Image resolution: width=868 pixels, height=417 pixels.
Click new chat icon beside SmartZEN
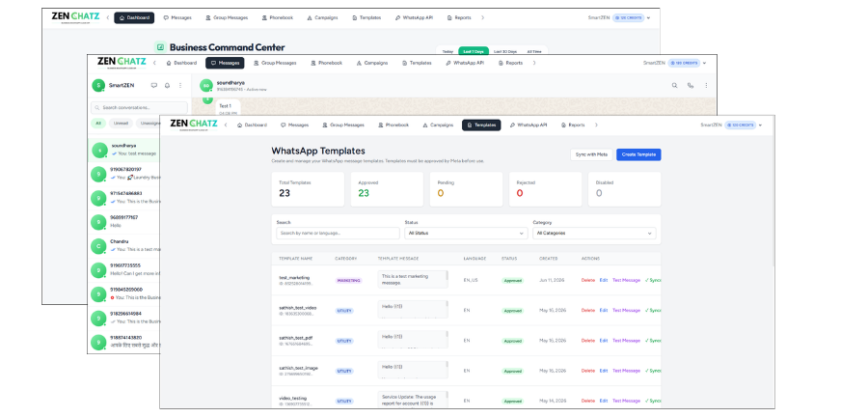154,85
